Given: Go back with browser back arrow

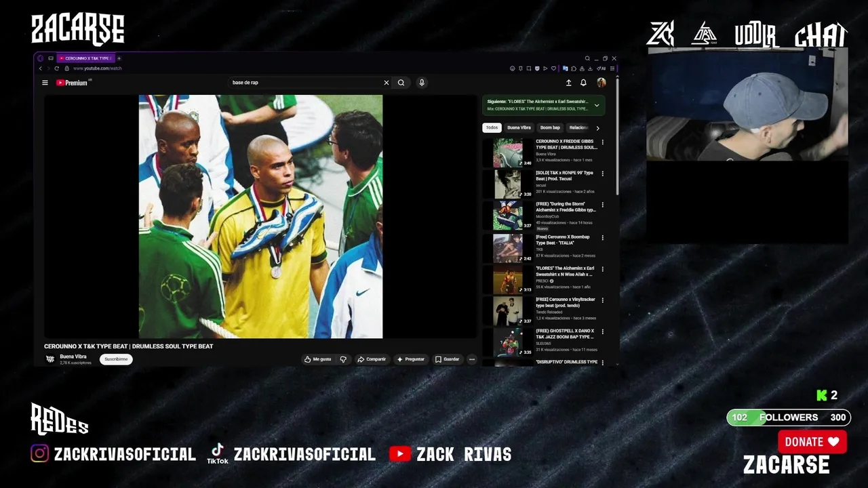Looking at the screenshot, I should (41, 68).
